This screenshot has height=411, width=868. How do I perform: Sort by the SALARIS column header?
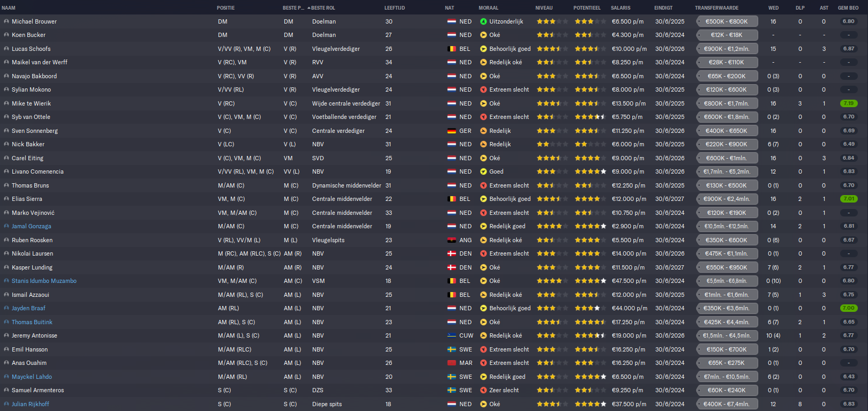click(x=621, y=8)
